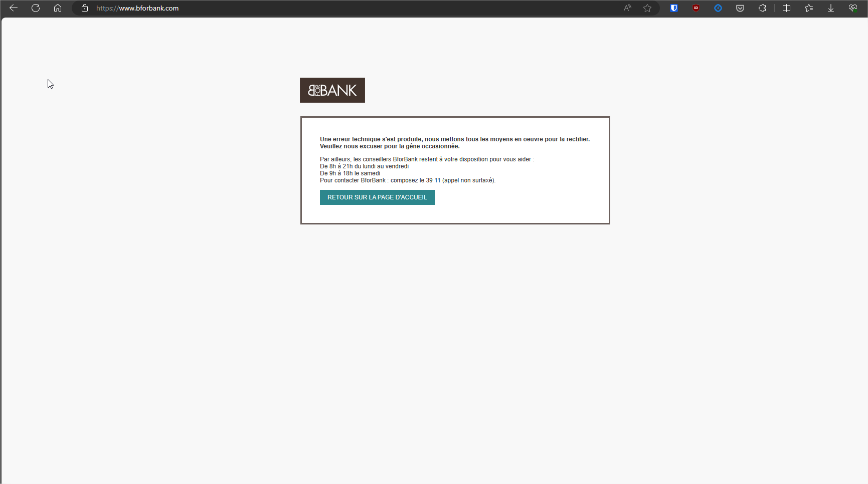Open the Favorites list icon
868x484 pixels.
click(809, 8)
